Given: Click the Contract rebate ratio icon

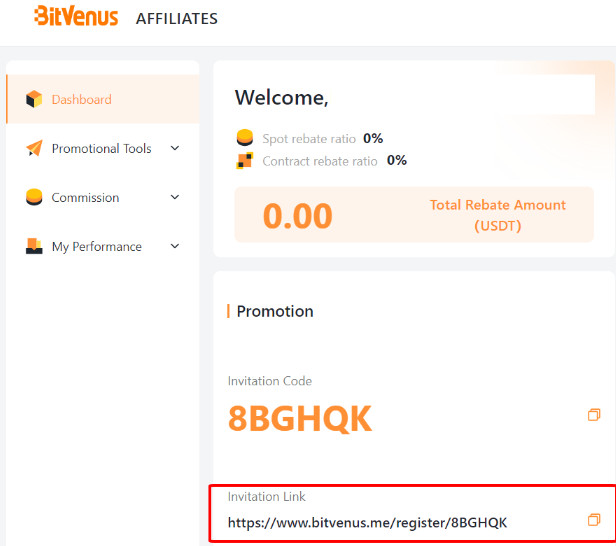Looking at the screenshot, I should click(245, 160).
